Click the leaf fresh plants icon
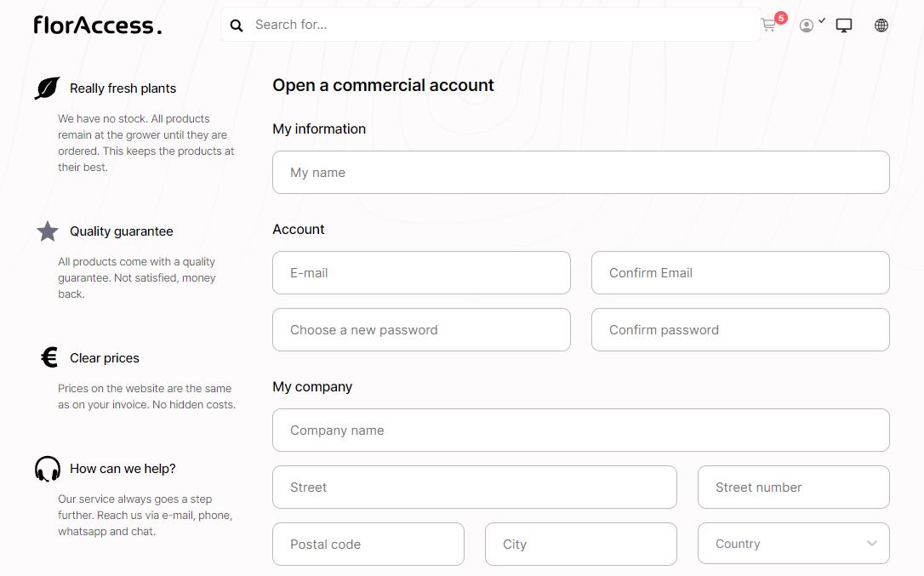The width and height of the screenshot is (924, 576). pyautogui.click(x=48, y=88)
